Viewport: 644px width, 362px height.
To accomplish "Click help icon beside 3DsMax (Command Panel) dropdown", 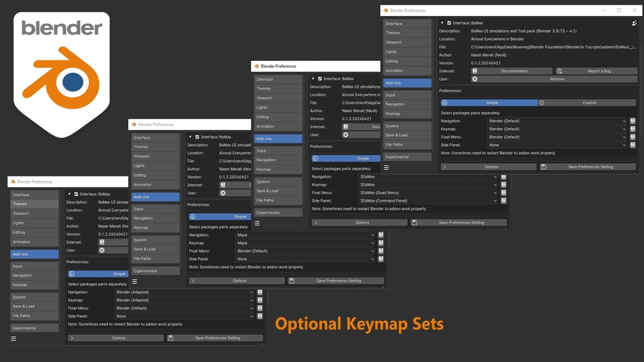I will [504, 201].
